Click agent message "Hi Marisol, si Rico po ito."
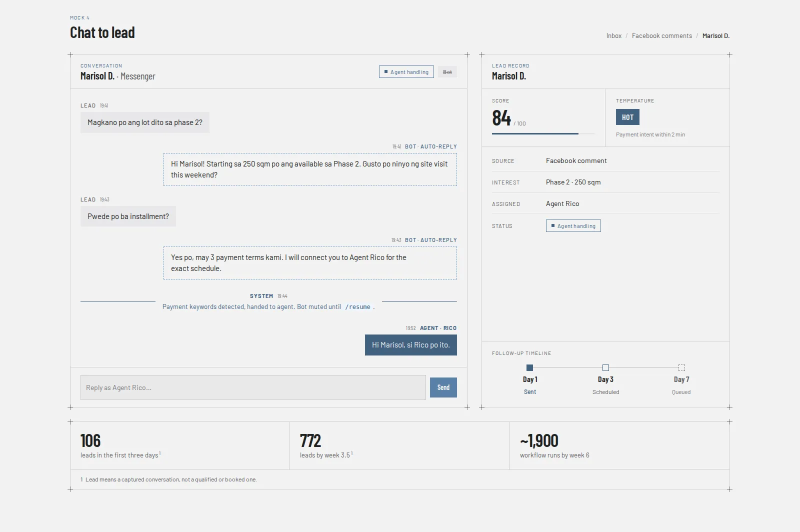Viewport: 800px width, 532px height. click(x=411, y=345)
